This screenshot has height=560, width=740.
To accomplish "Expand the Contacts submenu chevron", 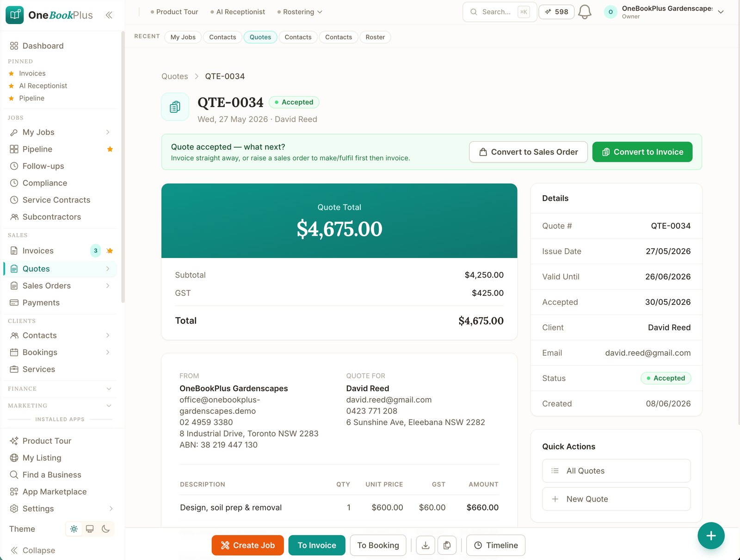I will [x=108, y=335].
